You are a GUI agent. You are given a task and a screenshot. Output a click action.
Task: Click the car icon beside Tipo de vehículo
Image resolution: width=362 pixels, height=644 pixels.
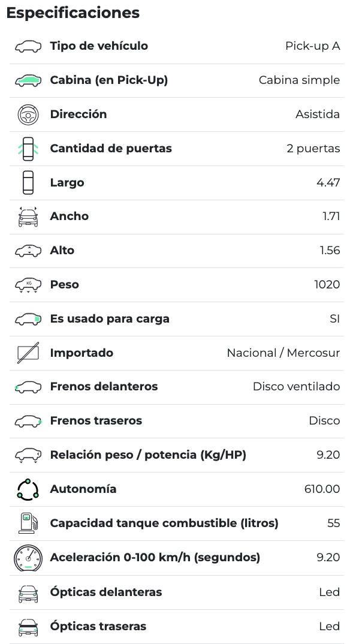(x=28, y=46)
